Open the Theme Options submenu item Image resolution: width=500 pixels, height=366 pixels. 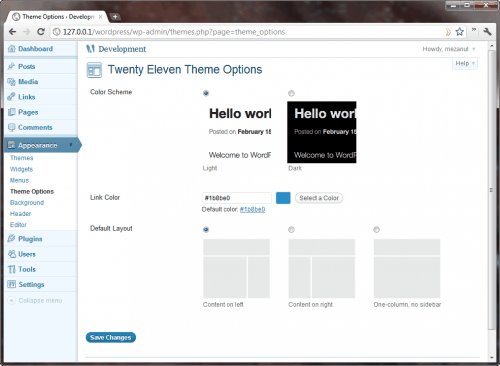point(32,191)
